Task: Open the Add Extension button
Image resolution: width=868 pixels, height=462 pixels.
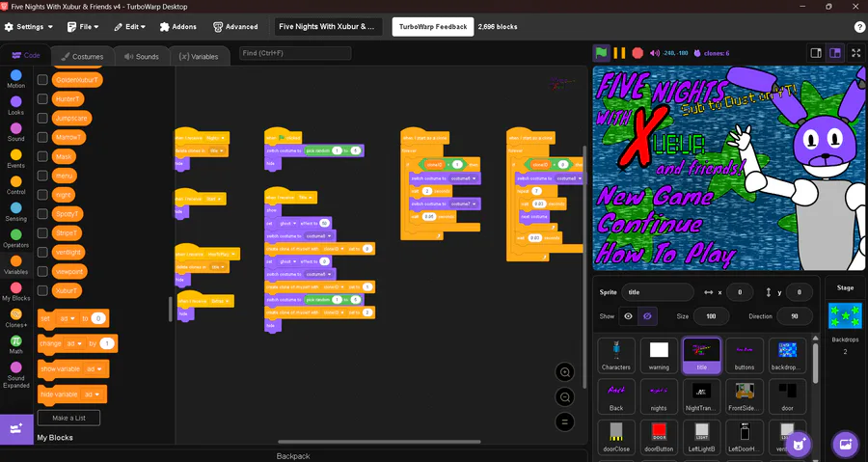Action: point(16,428)
